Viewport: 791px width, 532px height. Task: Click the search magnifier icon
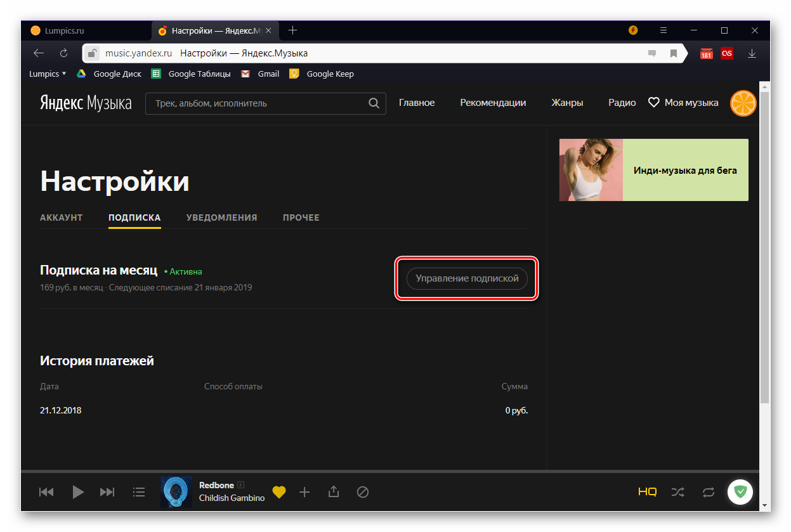pos(374,103)
